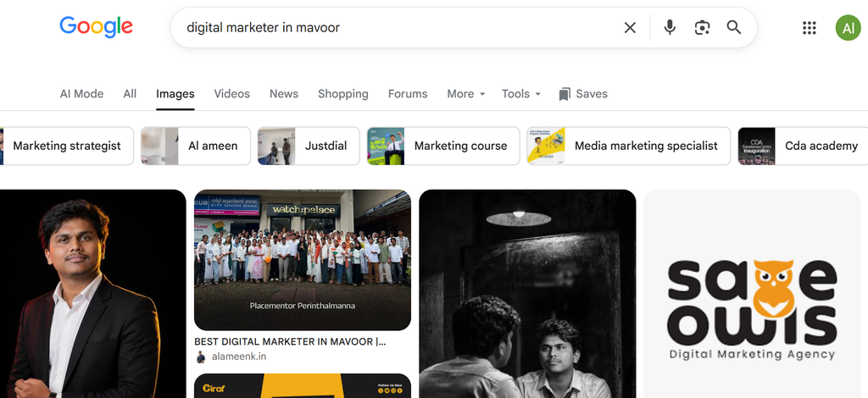This screenshot has height=398, width=868.
Task: Select the Justdial filter chip
Action: pyautogui.click(x=309, y=146)
